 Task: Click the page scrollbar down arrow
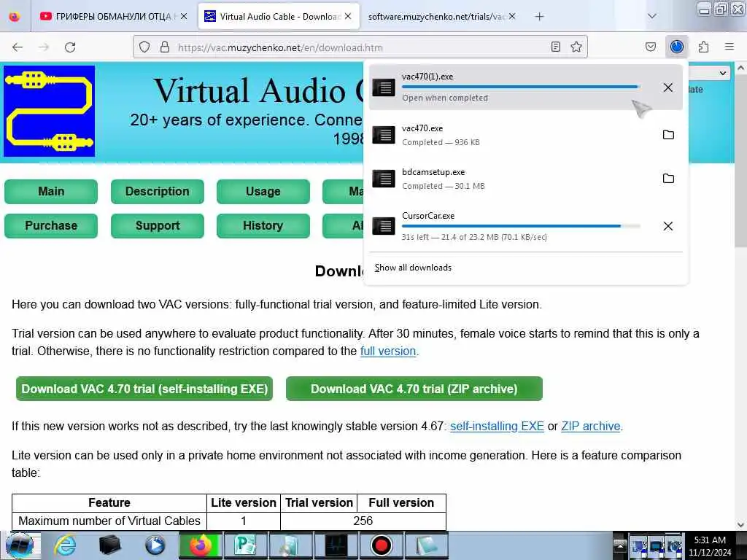tap(740, 525)
